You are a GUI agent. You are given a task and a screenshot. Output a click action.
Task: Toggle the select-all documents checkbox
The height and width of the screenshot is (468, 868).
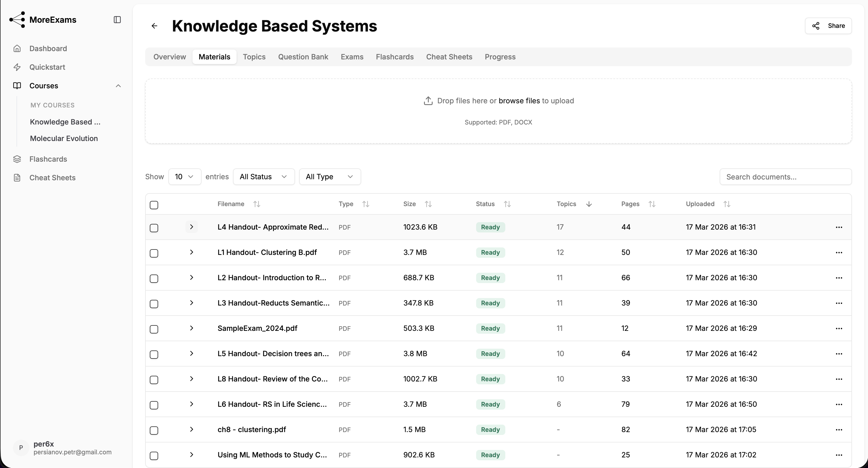(154, 205)
